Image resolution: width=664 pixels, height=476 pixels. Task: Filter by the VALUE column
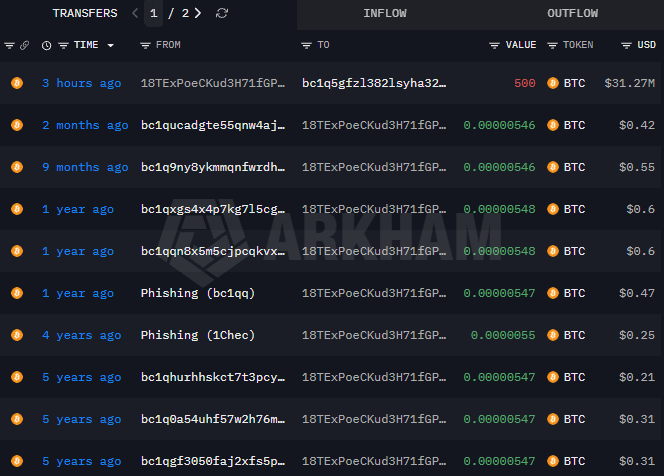point(494,45)
